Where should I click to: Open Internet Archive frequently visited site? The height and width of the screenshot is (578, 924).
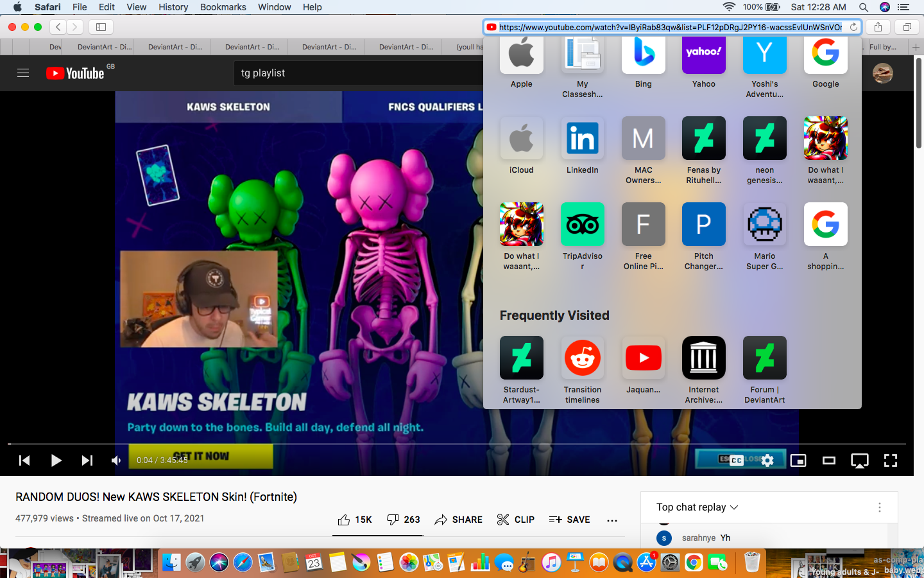coord(704,358)
